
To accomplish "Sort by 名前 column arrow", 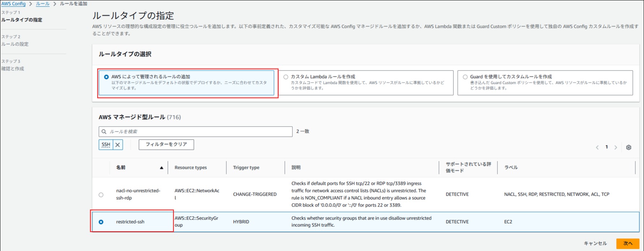I will click(x=161, y=168).
